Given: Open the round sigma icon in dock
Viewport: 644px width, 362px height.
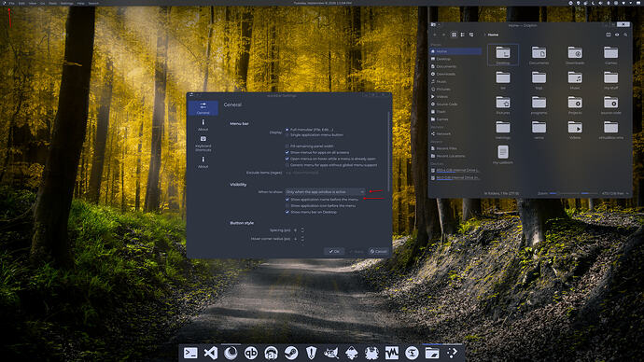Looking at the screenshot, I should click(412, 353).
